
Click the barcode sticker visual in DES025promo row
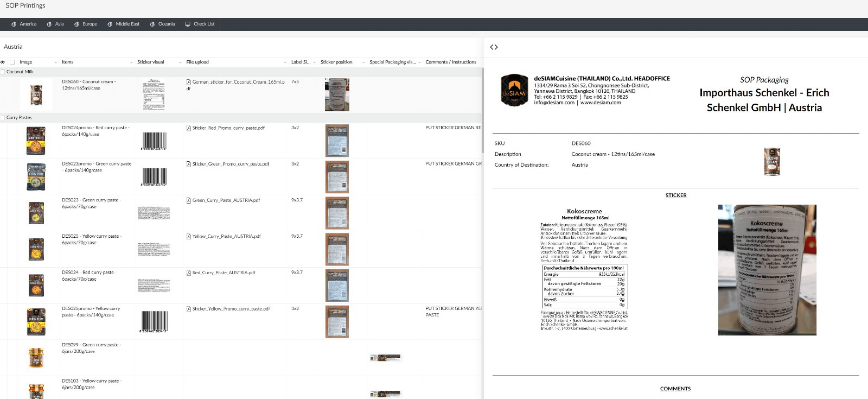point(154,322)
